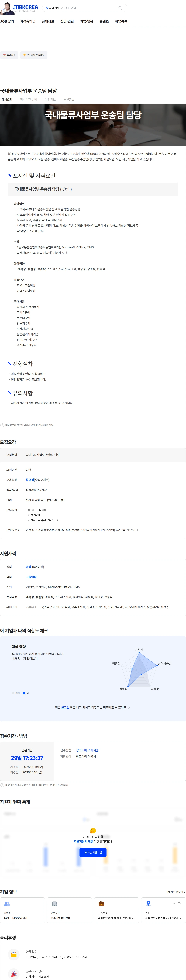Click the 정규직 employment type link

pos(30,480)
